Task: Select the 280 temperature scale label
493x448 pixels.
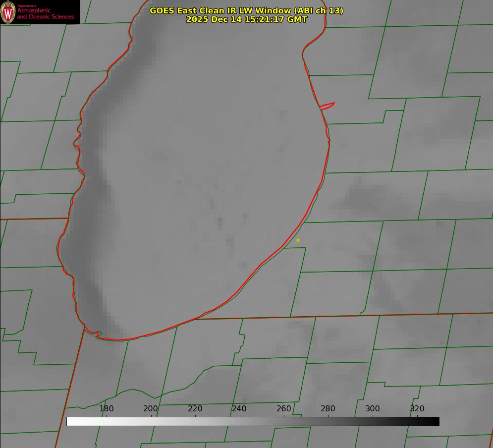Action: [328, 408]
